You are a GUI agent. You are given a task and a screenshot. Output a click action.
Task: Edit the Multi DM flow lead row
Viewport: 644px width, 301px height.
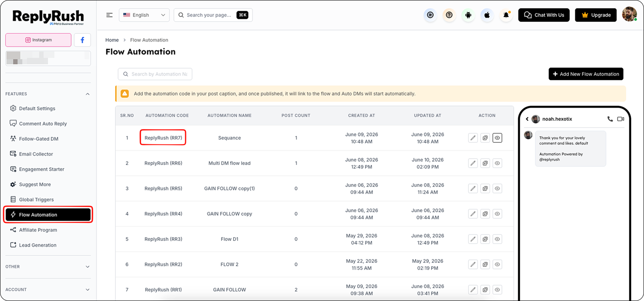(473, 163)
